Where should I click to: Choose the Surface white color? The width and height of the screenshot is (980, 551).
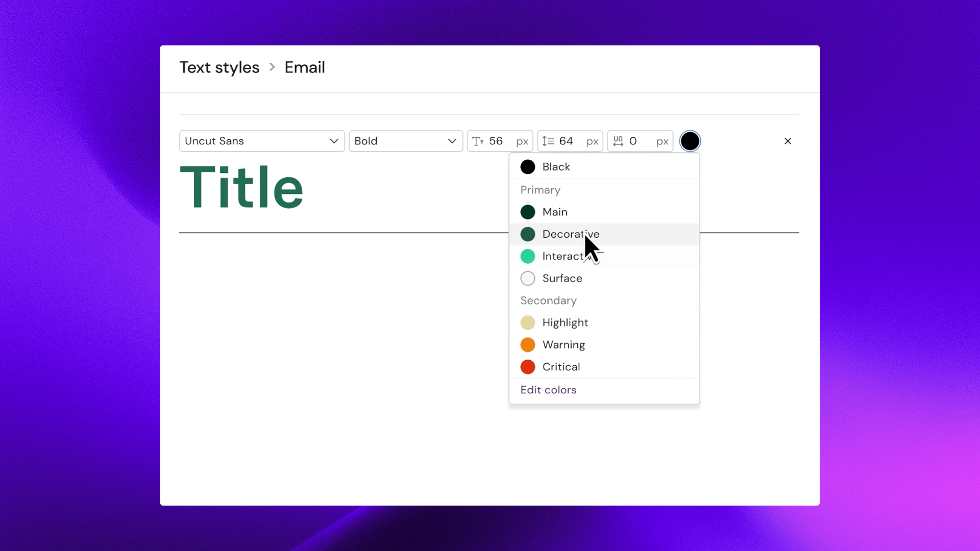click(x=561, y=279)
